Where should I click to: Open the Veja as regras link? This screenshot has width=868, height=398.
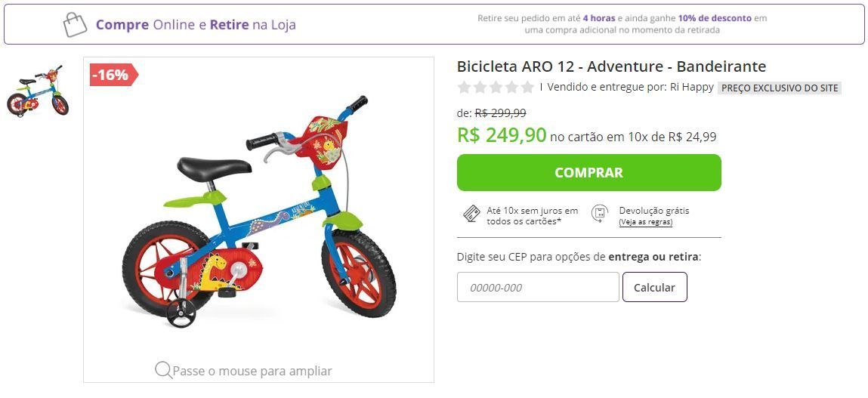click(x=645, y=223)
